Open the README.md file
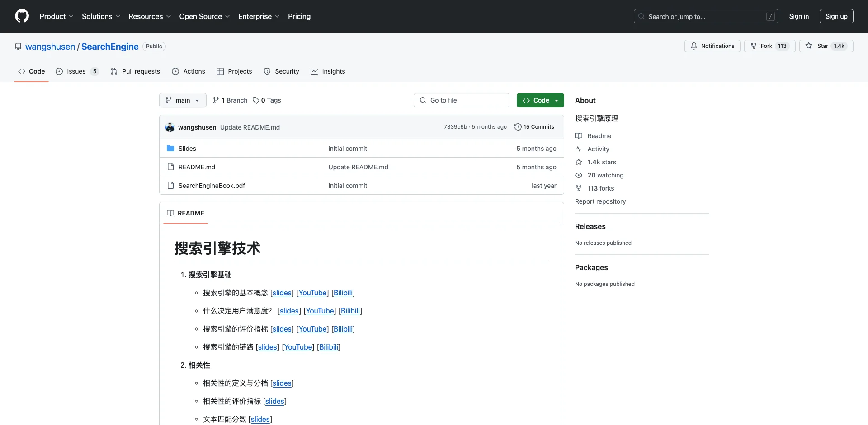Screen dimensions: 868x425 pyautogui.click(x=197, y=167)
